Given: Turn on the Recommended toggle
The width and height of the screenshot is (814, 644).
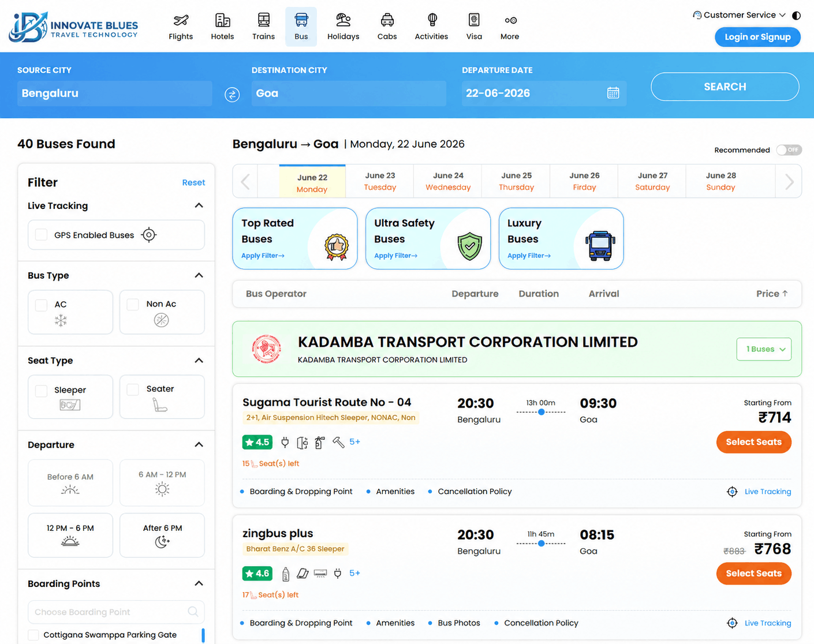Looking at the screenshot, I should coord(789,150).
